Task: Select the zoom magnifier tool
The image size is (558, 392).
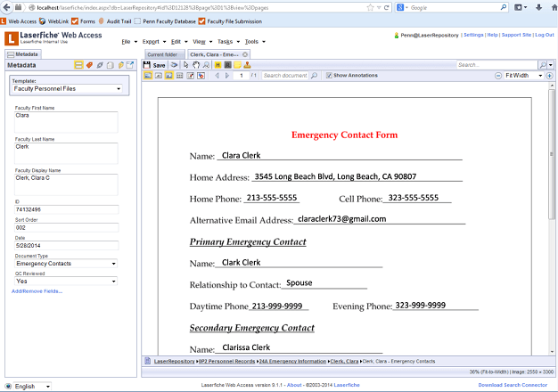Action: pyautogui.click(x=206, y=65)
